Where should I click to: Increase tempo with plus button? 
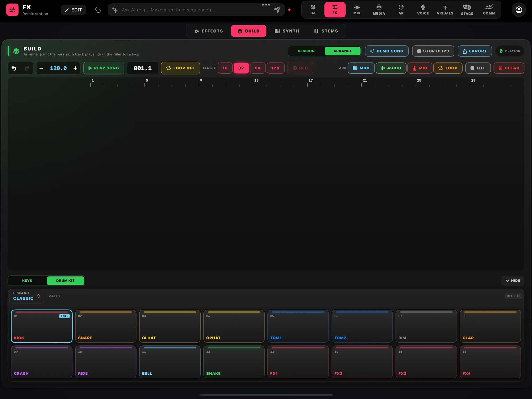click(x=75, y=68)
